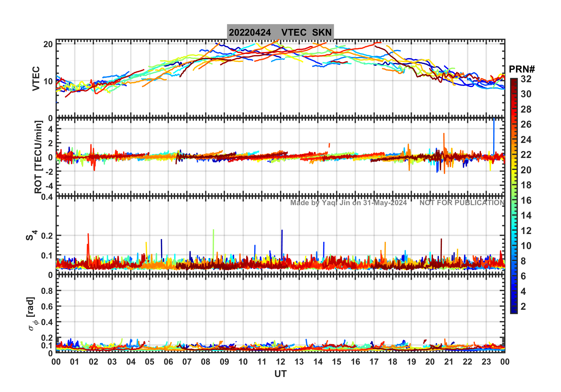Screen dimensions: 561x392
Task: Click colorbar tick label 2
Action: pos(523,307)
